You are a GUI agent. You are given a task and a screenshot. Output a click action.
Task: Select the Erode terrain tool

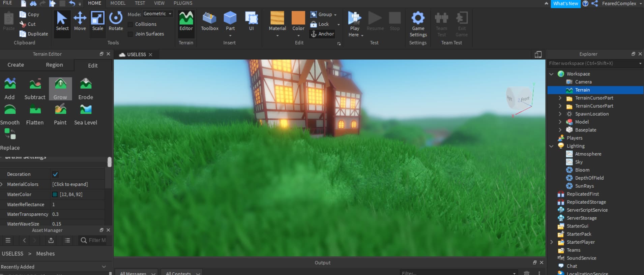(86, 89)
